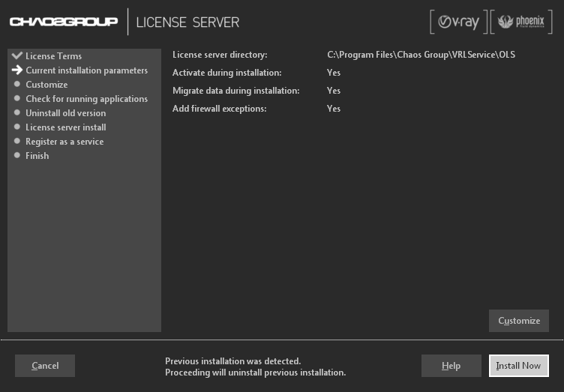Go to License server install step
This screenshot has height=392, width=564.
click(65, 127)
